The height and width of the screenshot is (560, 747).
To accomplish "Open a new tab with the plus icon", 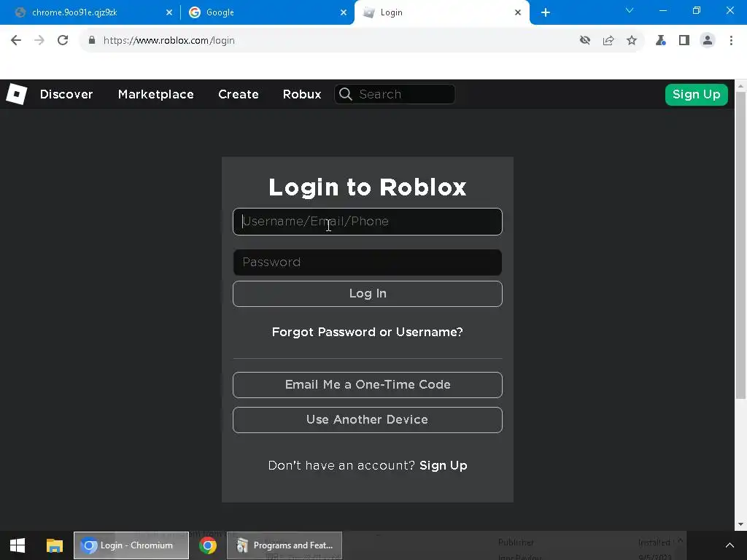I will [546, 12].
